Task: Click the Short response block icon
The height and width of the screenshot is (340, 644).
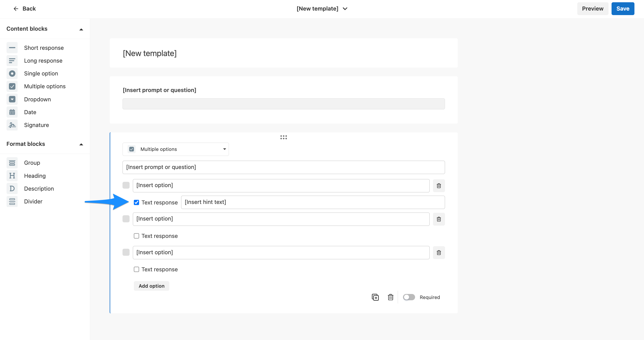Action: pyautogui.click(x=12, y=48)
